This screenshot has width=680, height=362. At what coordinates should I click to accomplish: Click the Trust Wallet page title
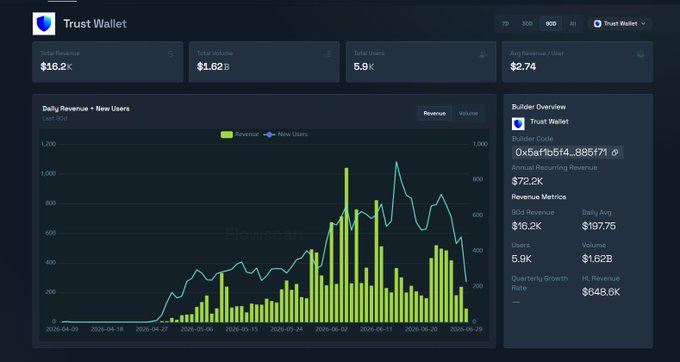tap(95, 23)
